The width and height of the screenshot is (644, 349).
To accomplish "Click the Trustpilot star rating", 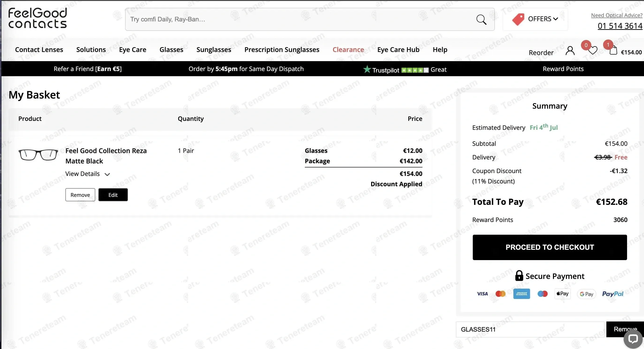I will tap(415, 70).
